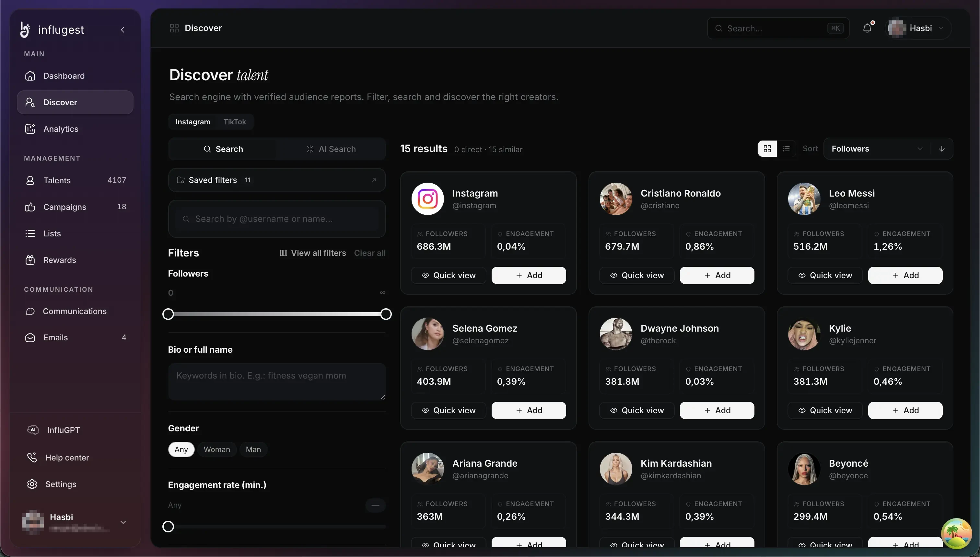The height and width of the screenshot is (557, 980).
Task: Click Clear all filters
Action: click(x=370, y=253)
